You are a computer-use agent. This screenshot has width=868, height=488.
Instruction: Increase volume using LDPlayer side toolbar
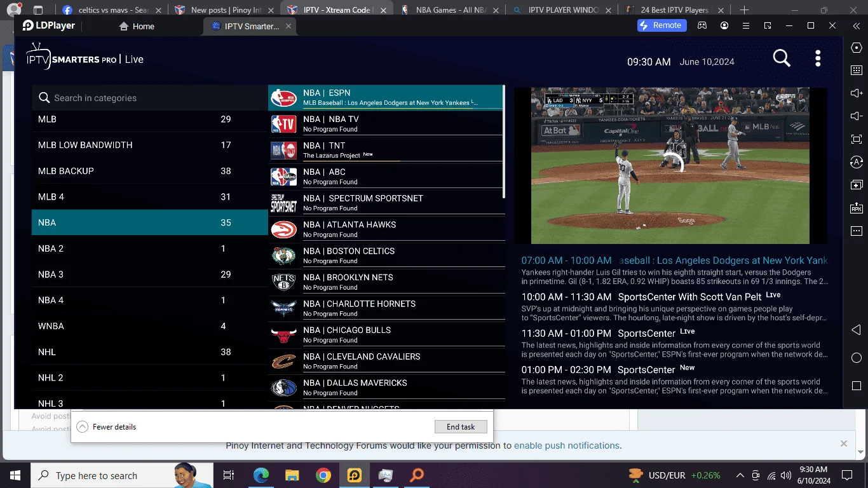[856, 93]
